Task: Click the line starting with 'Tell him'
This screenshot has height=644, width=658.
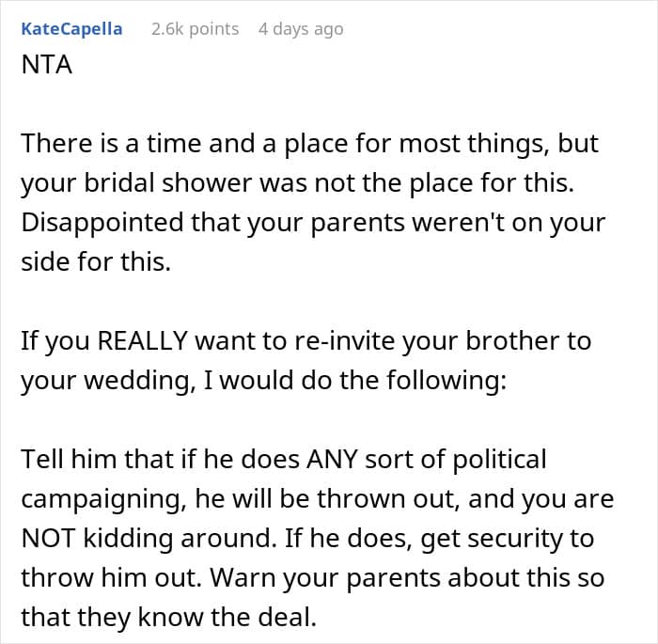Action: point(283,459)
